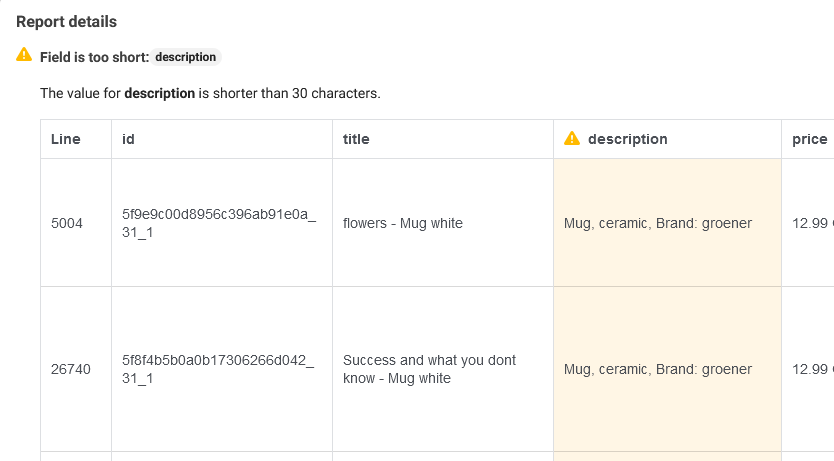Select the "Line" column header
Image resolution: width=834 pixels, height=461 pixels.
click(x=66, y=139)
